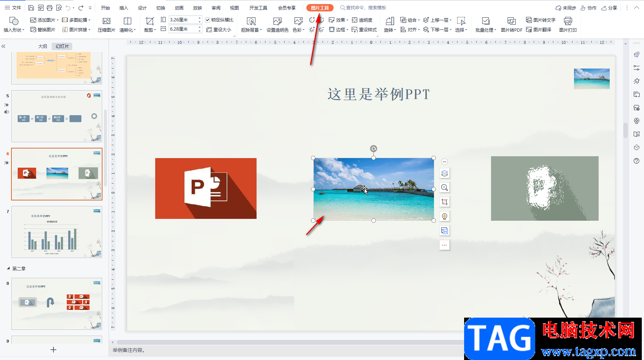Expand Picture Collage (图片拼接) dropdown
This screenshot has width=644, height=360.
(90, 30)
